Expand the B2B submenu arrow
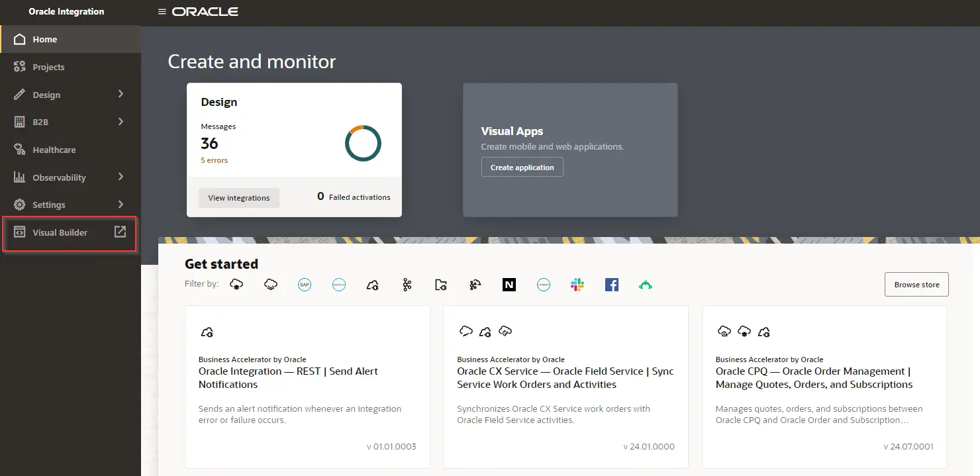The width and height of the screenshot is (980, 476). [x=121, y=122]
